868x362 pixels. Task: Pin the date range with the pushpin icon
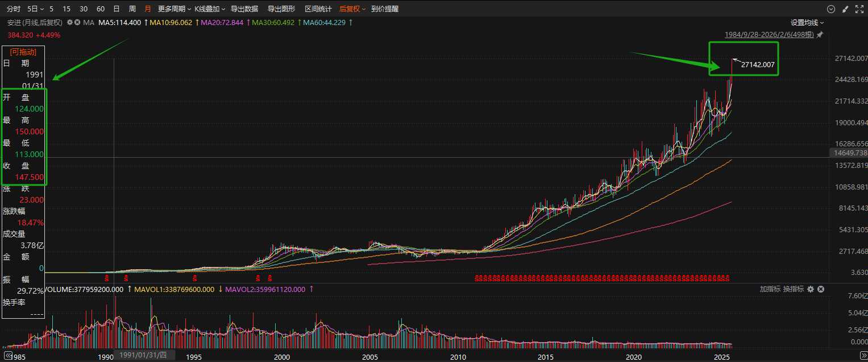click(x=820, y=35)
